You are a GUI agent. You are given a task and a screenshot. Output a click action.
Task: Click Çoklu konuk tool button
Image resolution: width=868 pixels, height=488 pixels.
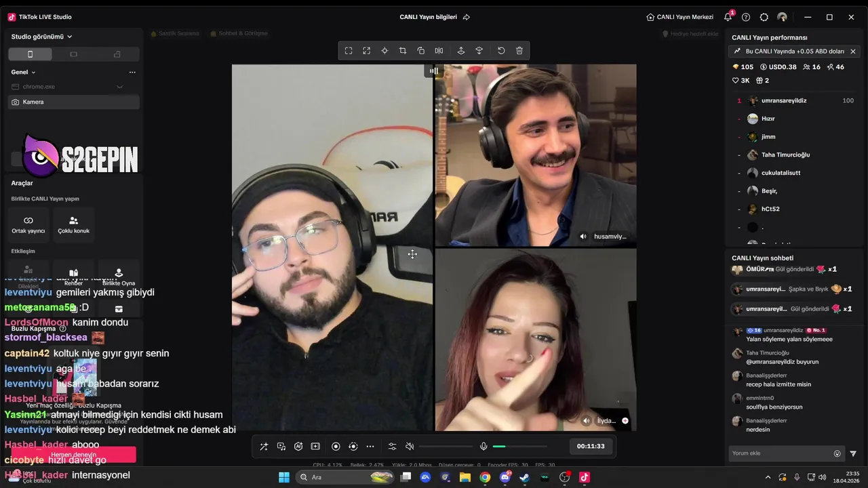73,225
